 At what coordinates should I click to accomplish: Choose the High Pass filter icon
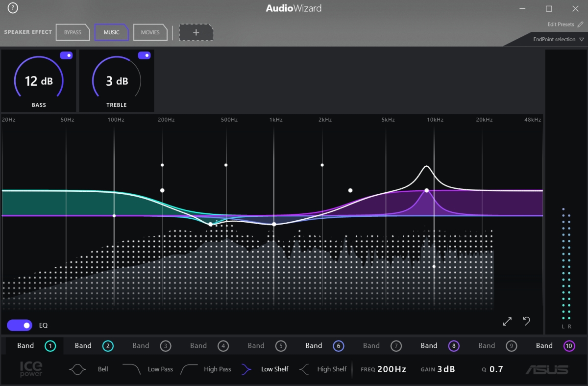click(x=190, y=369)
